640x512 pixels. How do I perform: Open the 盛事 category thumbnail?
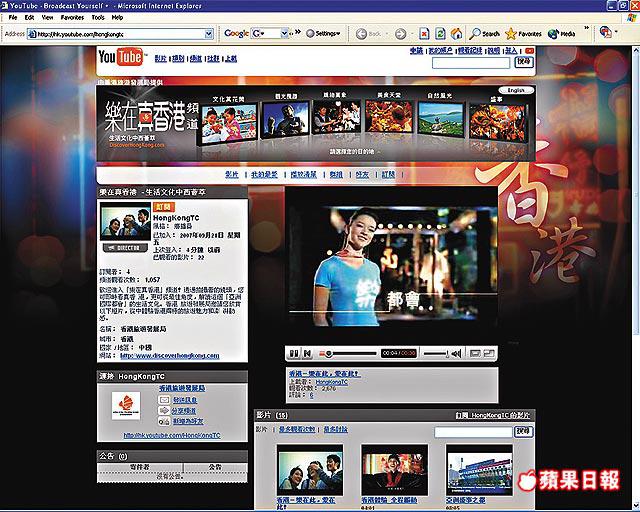pos(497,122)
